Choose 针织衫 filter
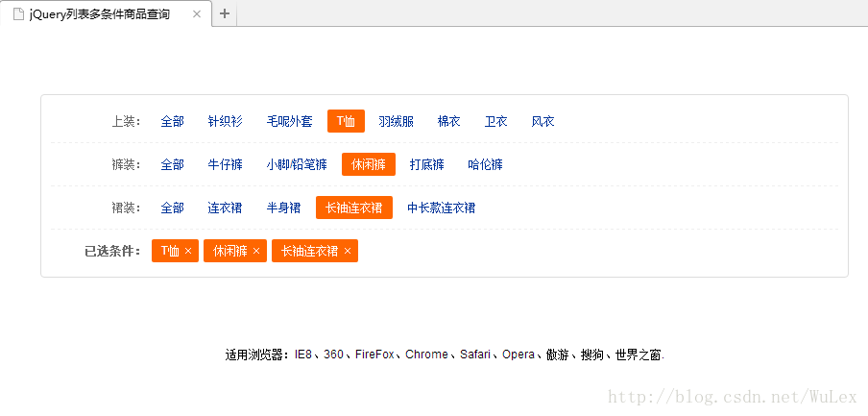The height and width of the screenshot is (416, 868). coord(226,121)
